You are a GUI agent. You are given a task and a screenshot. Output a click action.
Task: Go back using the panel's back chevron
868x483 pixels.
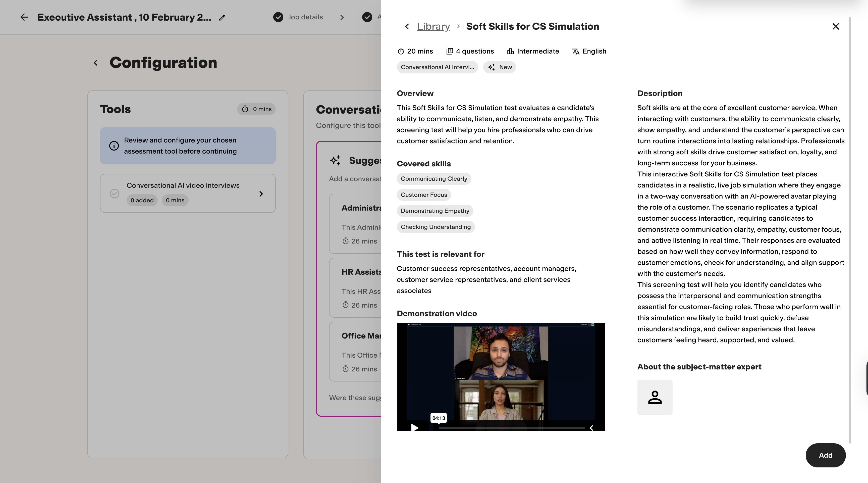[x=407, y=27]
